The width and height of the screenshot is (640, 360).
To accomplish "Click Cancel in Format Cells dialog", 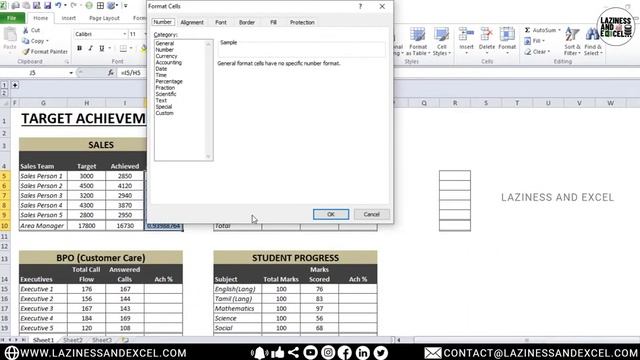I will 371,214.
